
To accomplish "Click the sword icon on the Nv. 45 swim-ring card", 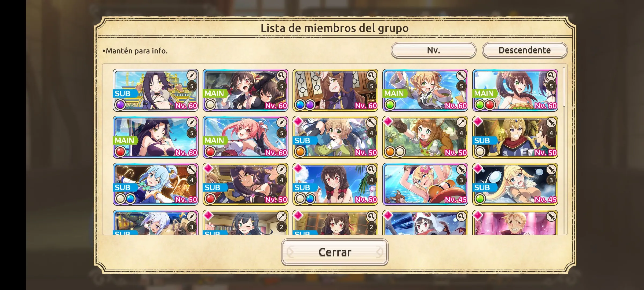I will 461,169.
